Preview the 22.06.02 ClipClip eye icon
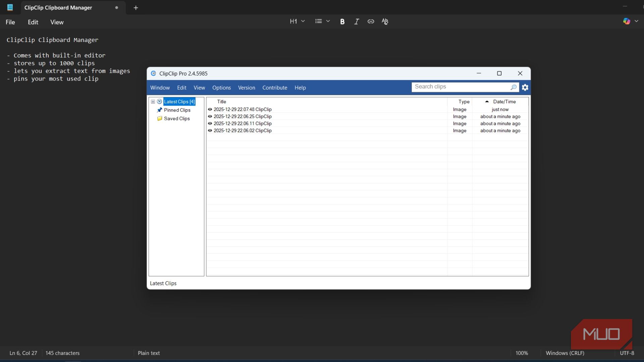 pos(210,130)
